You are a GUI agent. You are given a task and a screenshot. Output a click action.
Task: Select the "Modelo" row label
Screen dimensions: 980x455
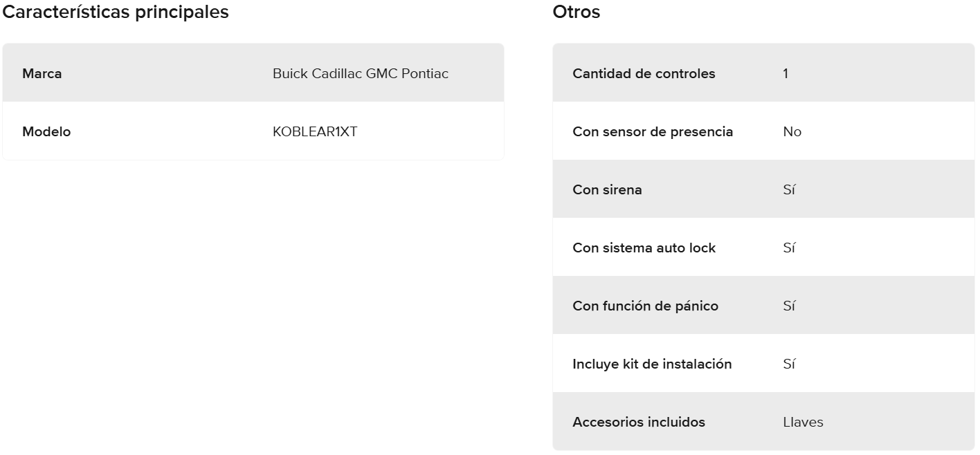point(46,131)
